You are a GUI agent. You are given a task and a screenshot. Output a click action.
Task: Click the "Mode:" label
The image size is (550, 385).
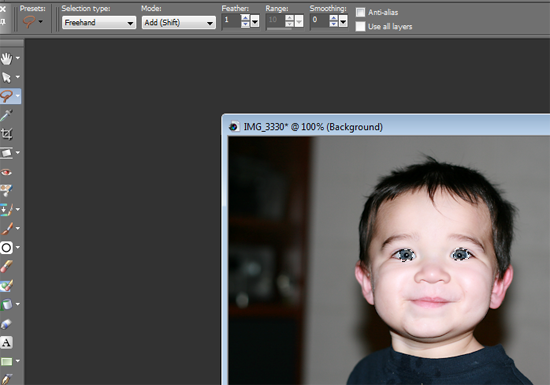tap(151, 8)
